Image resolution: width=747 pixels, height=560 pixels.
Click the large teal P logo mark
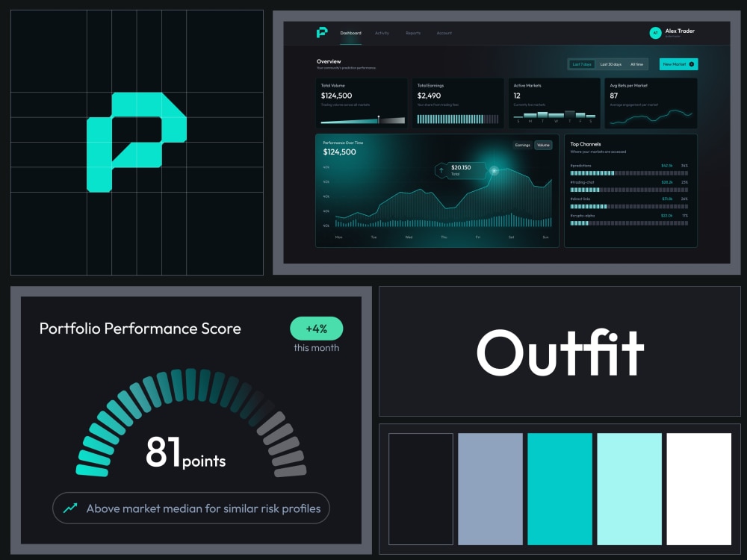coord(137,143)
